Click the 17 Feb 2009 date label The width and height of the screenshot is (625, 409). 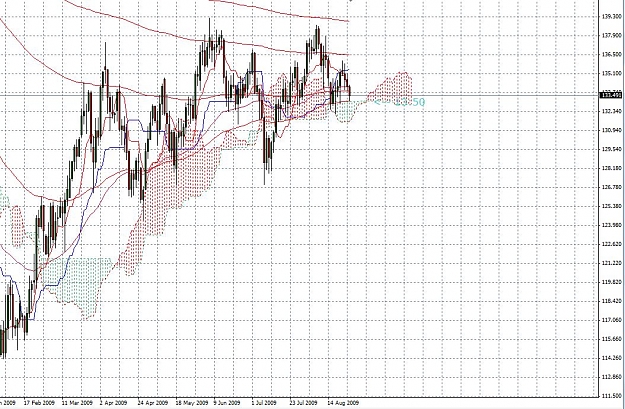point(39,403)
